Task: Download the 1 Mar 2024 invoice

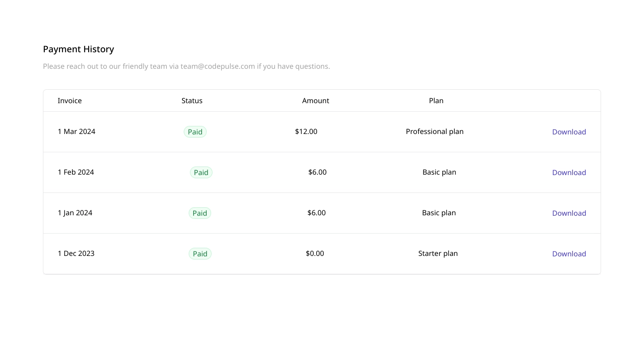Action: point(569,132)
